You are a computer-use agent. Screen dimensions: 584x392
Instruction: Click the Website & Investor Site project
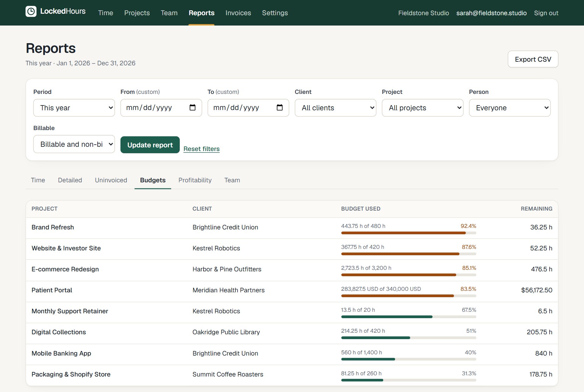pyautogui.click(x=66, y=248)
